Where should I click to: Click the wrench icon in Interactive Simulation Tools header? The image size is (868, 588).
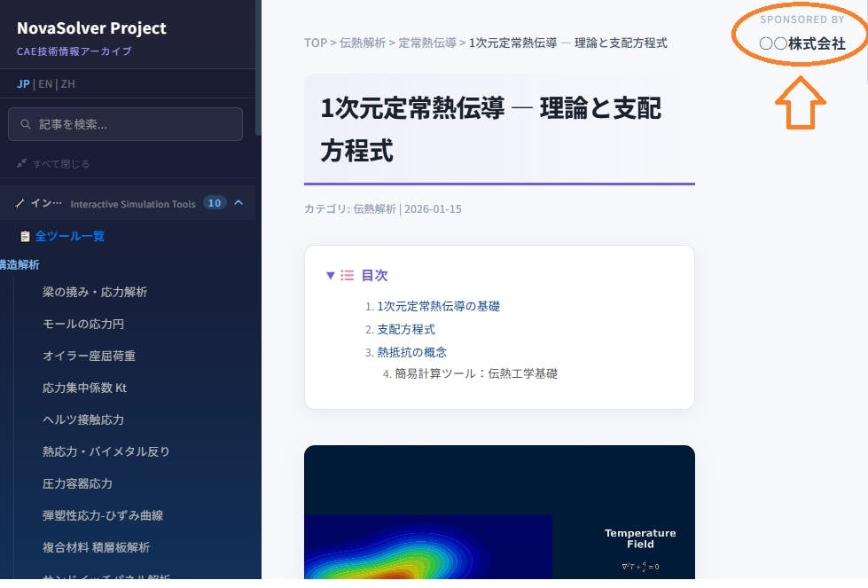pyautogui.click(x=20, y=203)
